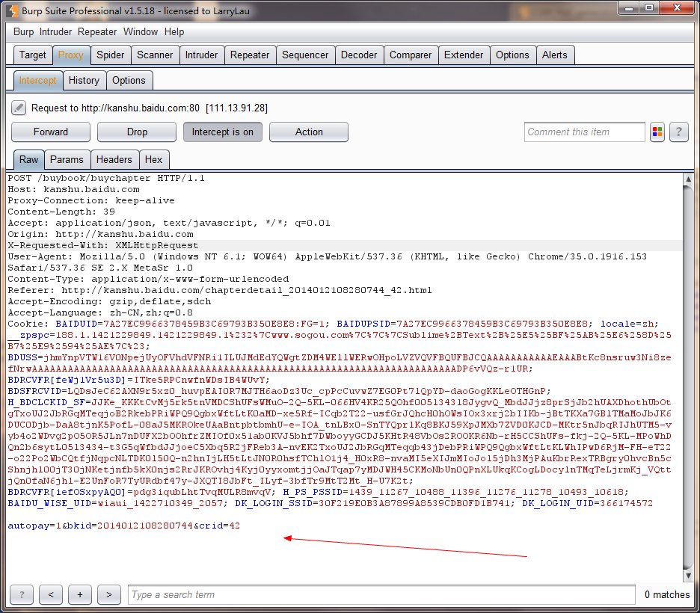Click the request scrollbar up arrow
Viewport: 700px width, 613px height.
tap(688, 179)
